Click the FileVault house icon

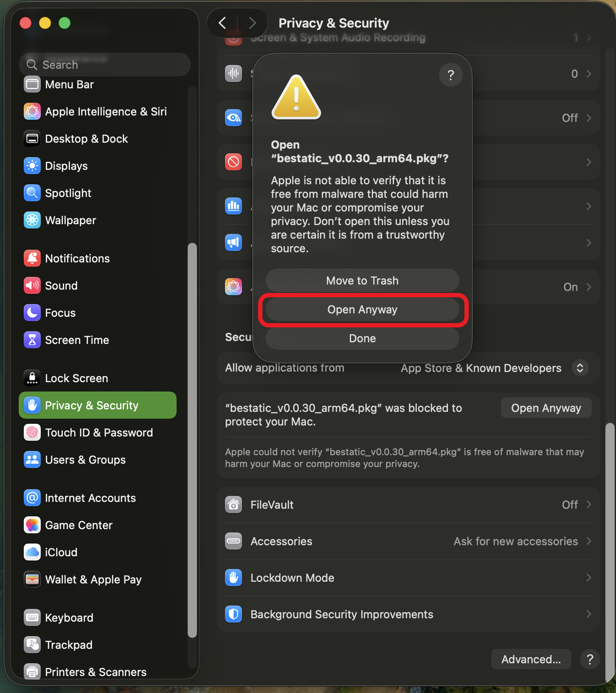tap(233, 505)
